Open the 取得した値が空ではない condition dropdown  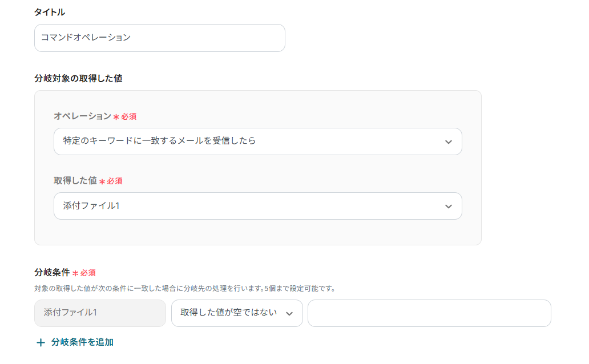pos(236,313)
